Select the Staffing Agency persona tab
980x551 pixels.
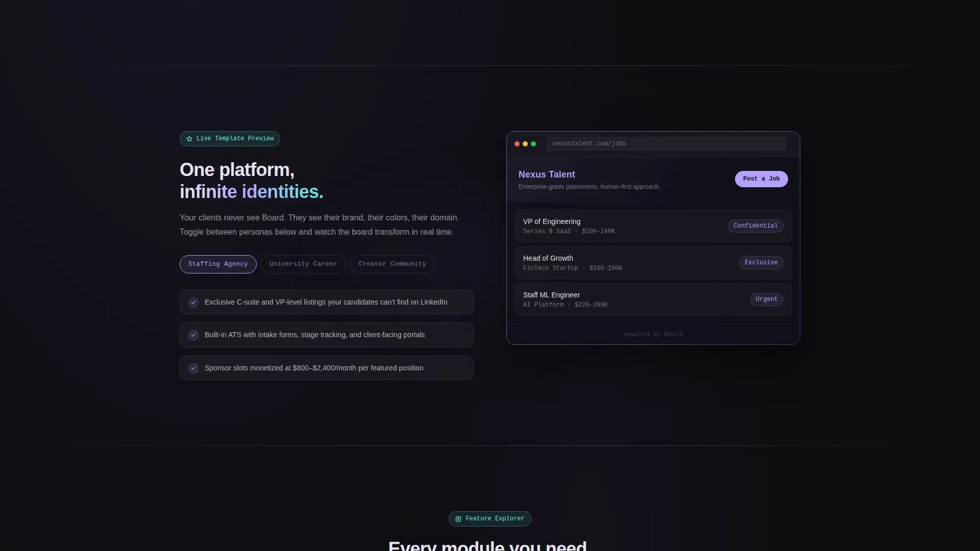[218, 264]
